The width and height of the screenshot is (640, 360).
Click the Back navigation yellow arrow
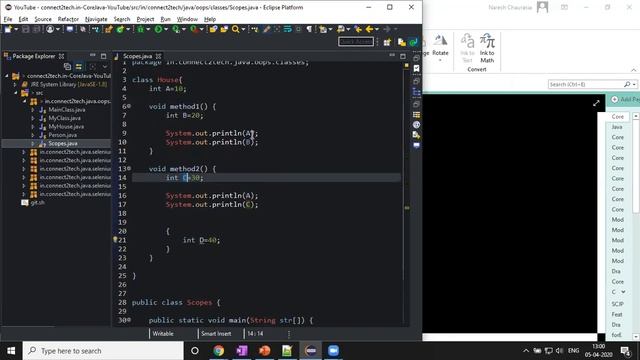[369, 29]
